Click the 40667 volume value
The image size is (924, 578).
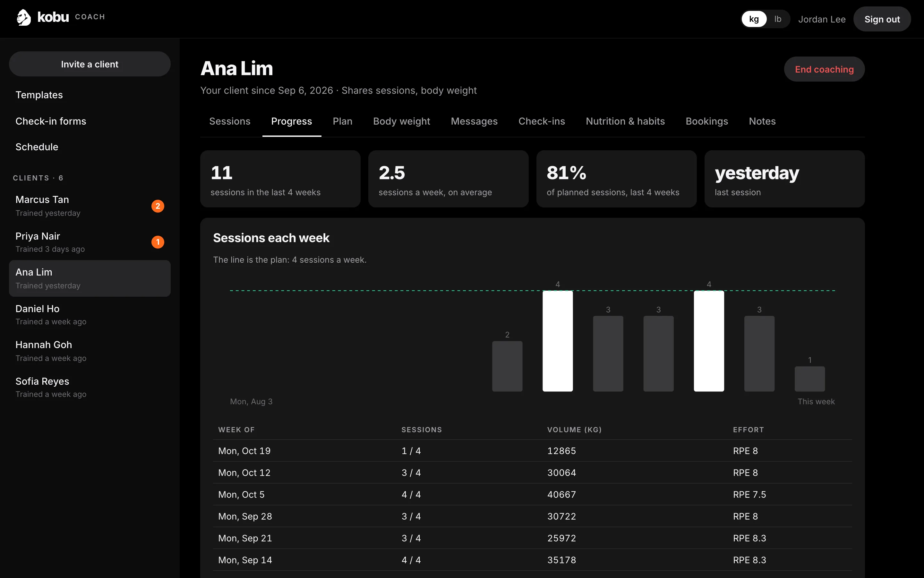561,494
